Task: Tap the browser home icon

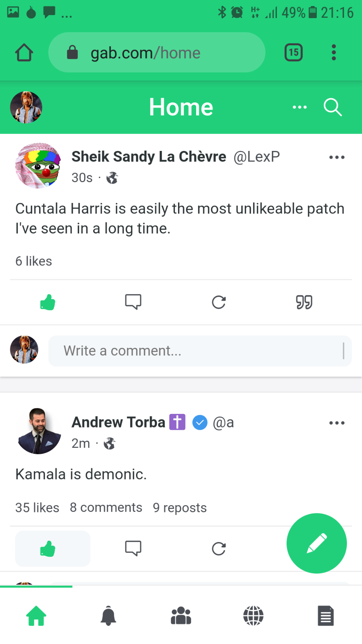Action: 24,52
